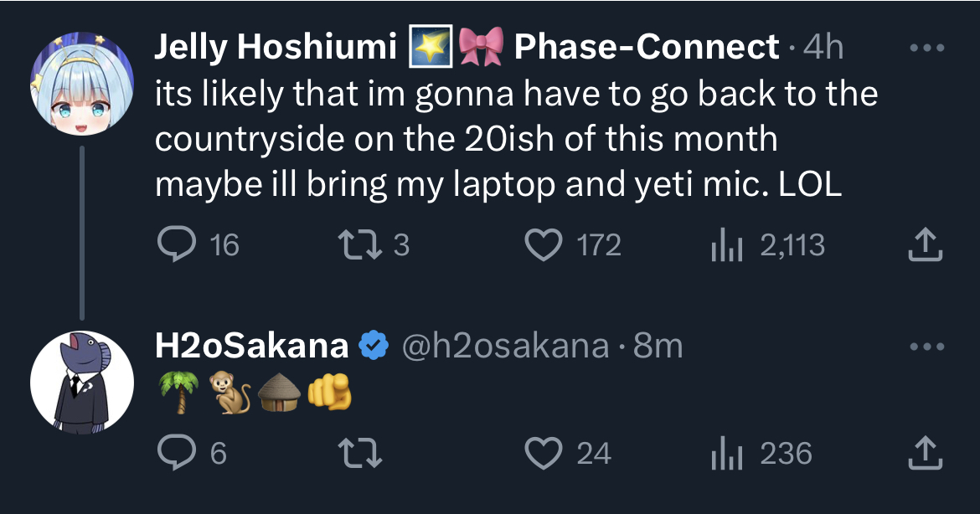The height and width of the screenshot is (514, 980).
Task: Reply to Jelly Hoshiumi's tweet
Action: point(198,244)
